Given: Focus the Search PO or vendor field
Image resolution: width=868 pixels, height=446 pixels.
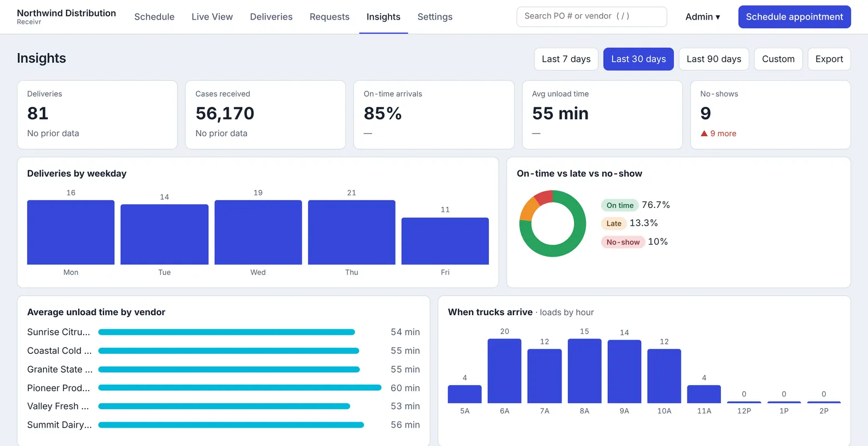Looking at the screenshot, I should click(x=592, y=16).
